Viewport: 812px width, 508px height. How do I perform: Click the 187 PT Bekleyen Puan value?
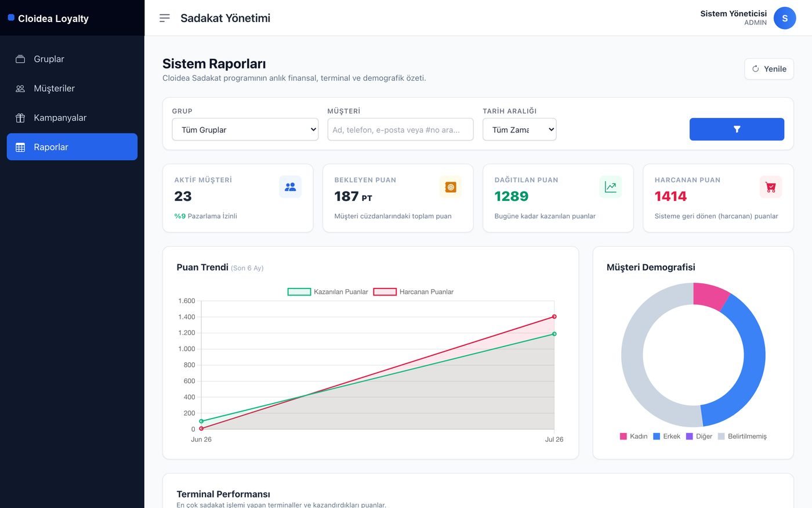pos(353,196)
